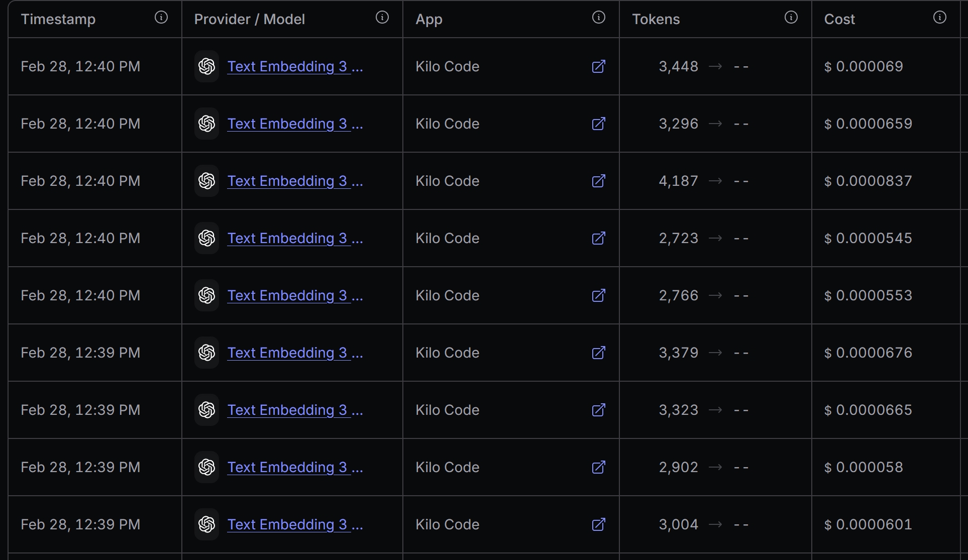
Task: Open Text Embedding 3 link costing $0.000069
Action: (294, 66)
